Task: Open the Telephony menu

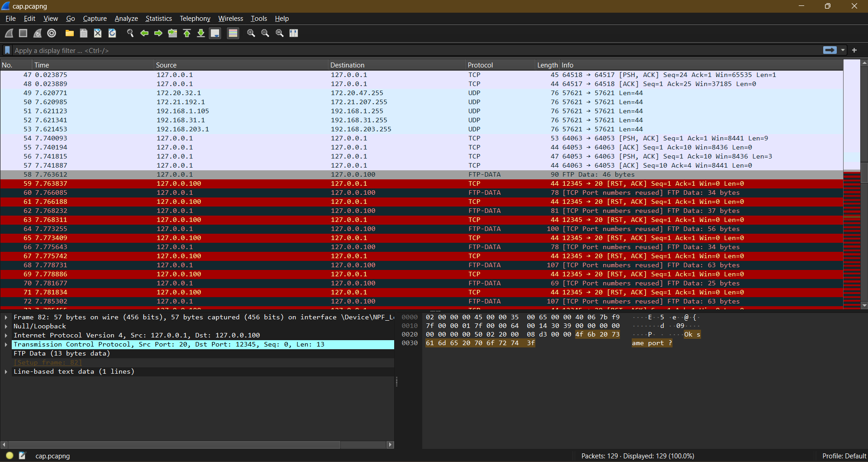Action: (195, 19)
